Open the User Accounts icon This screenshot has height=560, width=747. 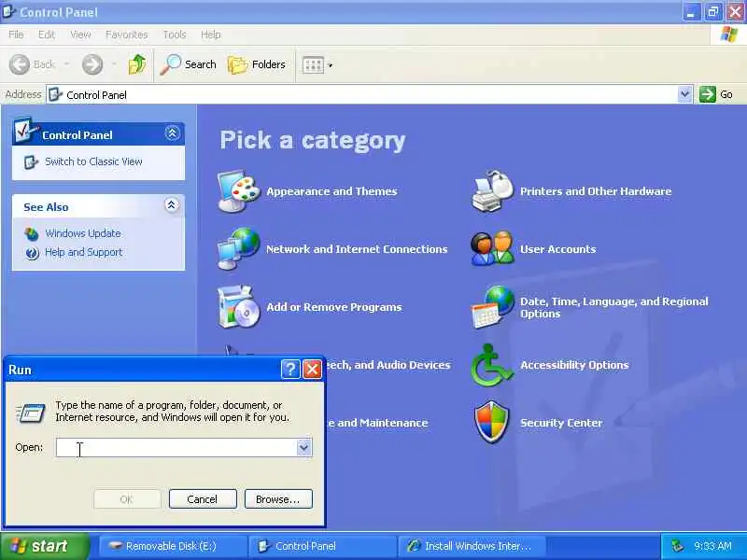[493, 249]
